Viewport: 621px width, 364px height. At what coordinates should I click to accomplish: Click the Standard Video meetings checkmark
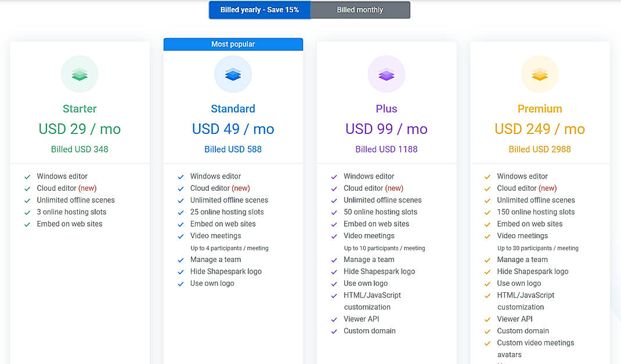180,236
